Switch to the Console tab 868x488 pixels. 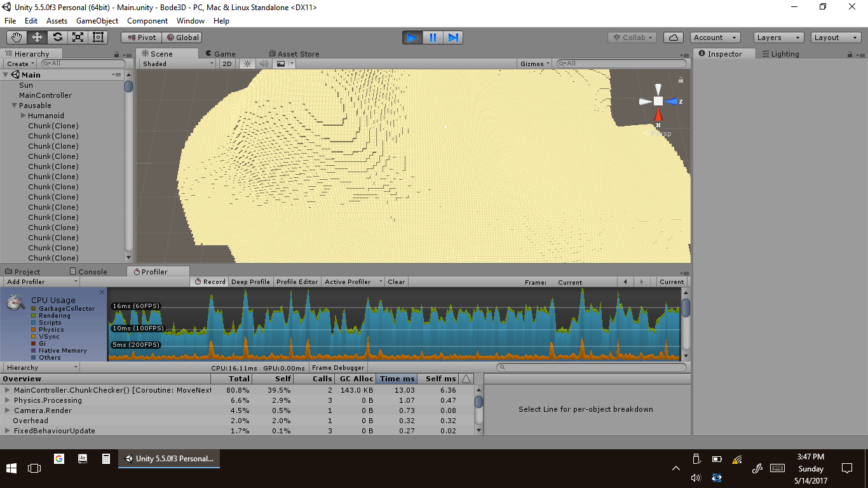tap(88, 271)
